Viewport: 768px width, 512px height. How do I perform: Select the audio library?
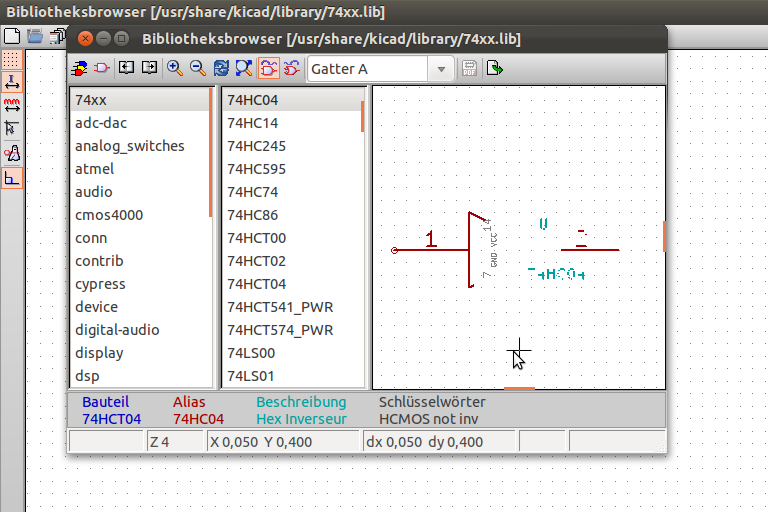click(140, 192)
